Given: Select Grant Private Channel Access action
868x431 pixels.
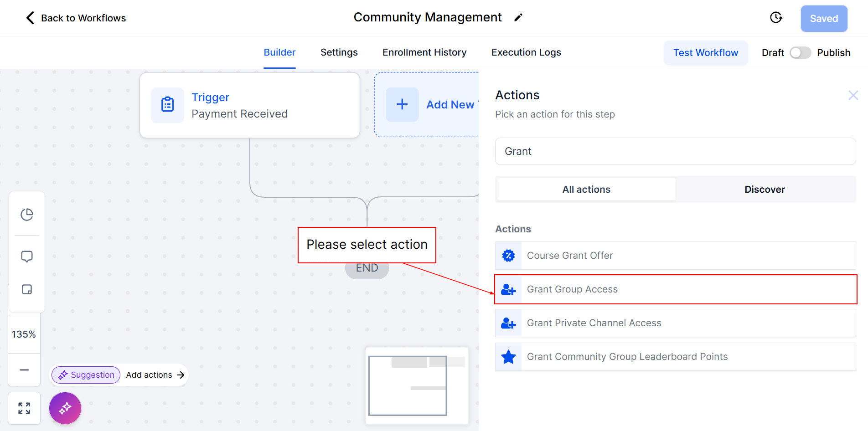Looking at the screenshot, I should pos(676,323).
